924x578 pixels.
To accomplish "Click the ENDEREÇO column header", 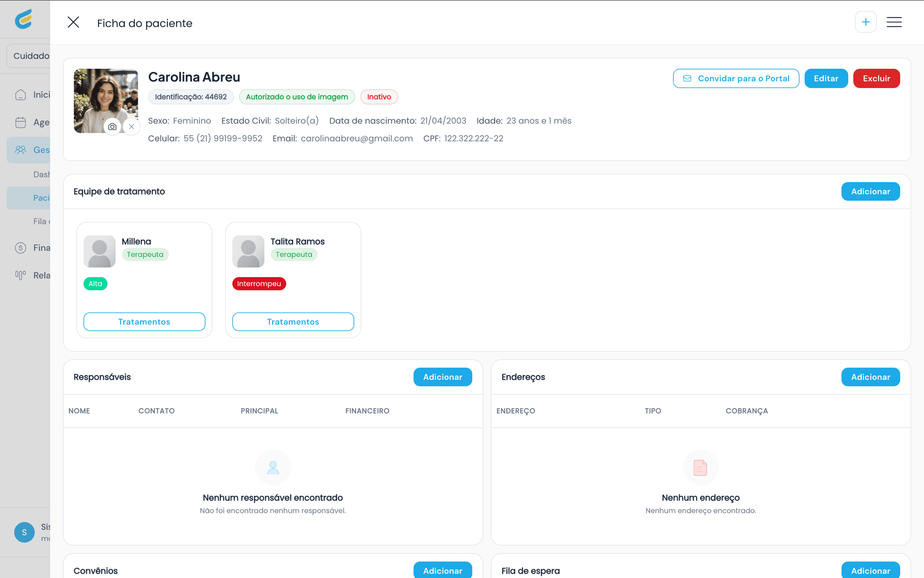I will tap(516, 411).
